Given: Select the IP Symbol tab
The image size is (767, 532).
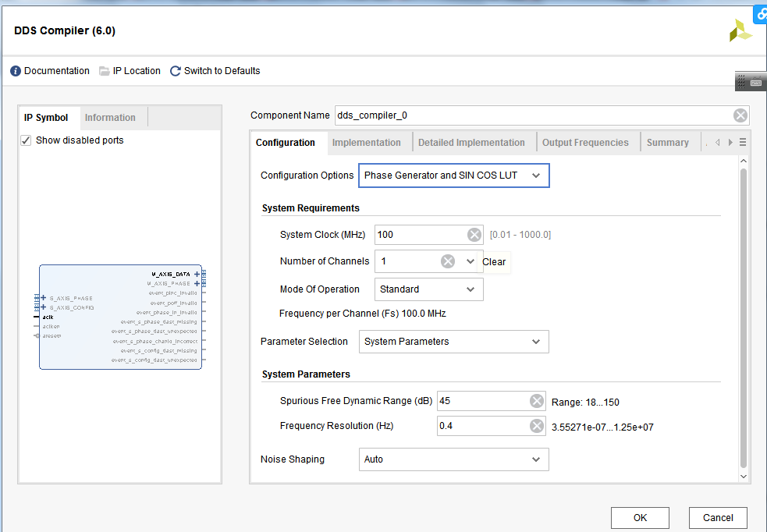Looking at the screenshot, I should pyautogui.click(x=46, y=118).
